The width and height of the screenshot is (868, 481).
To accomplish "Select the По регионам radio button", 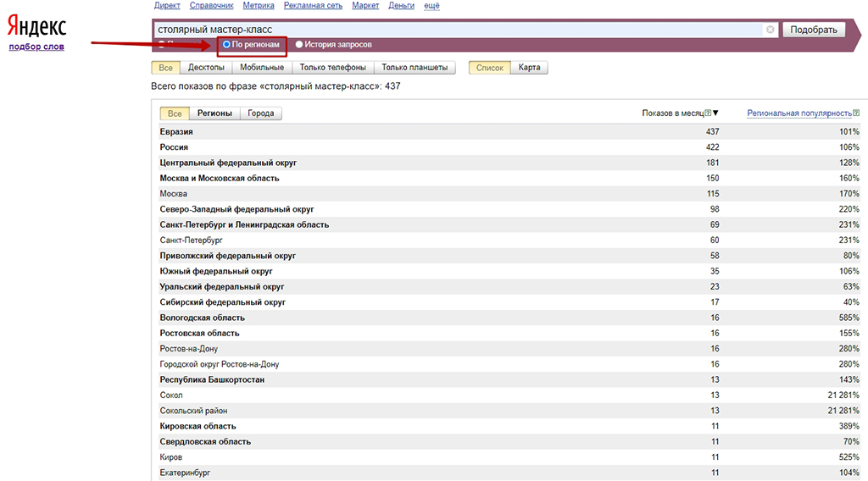I will 226,44.
